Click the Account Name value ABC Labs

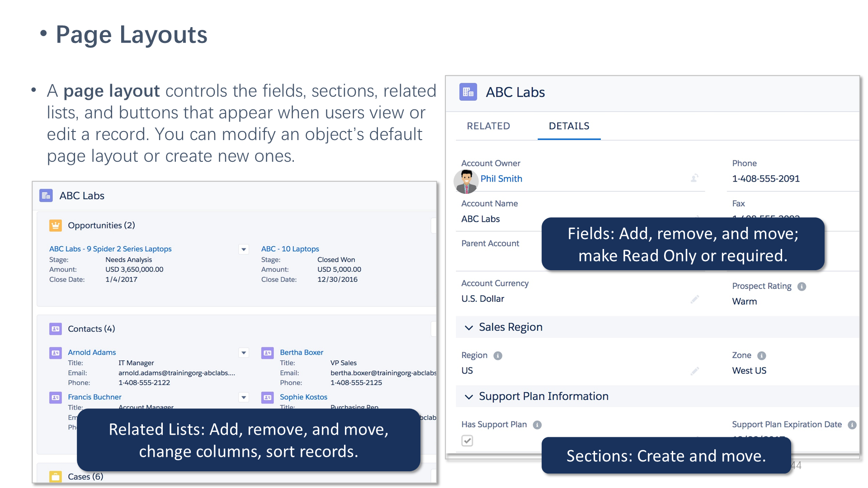pos(481,219)
